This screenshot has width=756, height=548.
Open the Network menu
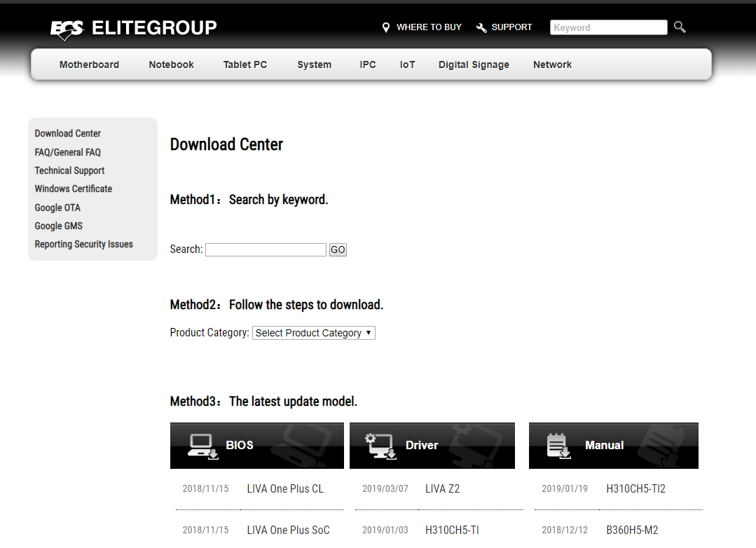[x=552, y=64]
